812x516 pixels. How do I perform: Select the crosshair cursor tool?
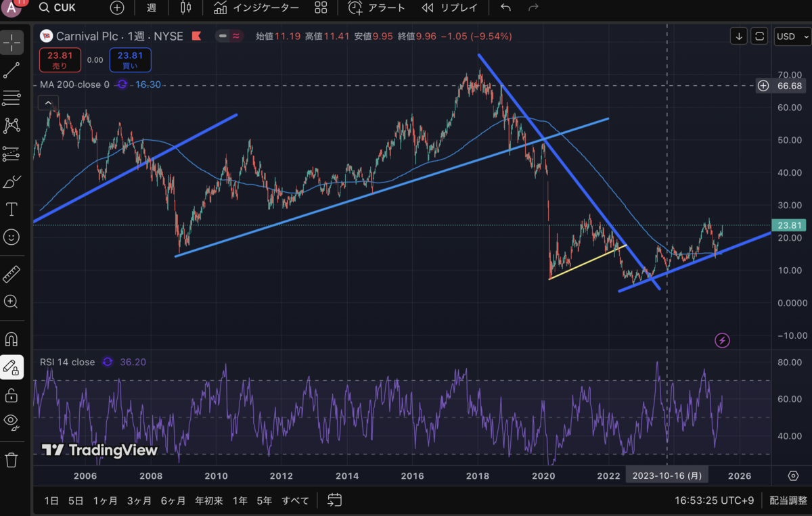(x=12, y=41)
